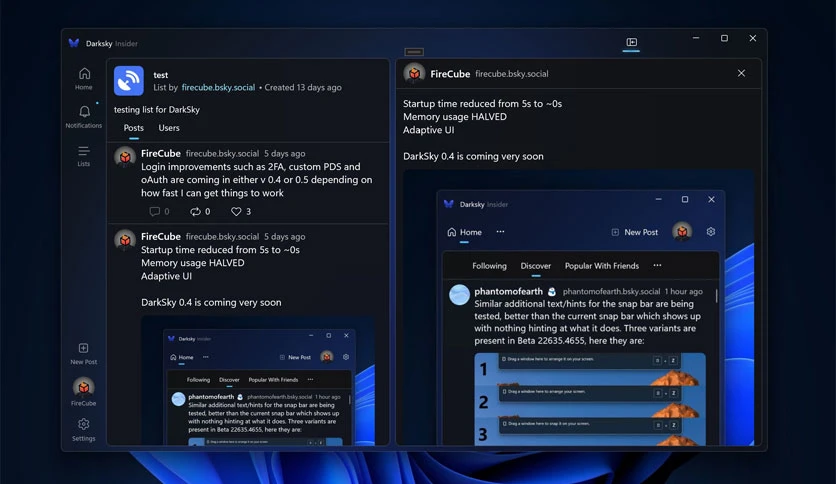Image resolution: width=836 pixels, height=484 pixels.
Task: Reply to the login improvements post
Action: tap(159, 212)
